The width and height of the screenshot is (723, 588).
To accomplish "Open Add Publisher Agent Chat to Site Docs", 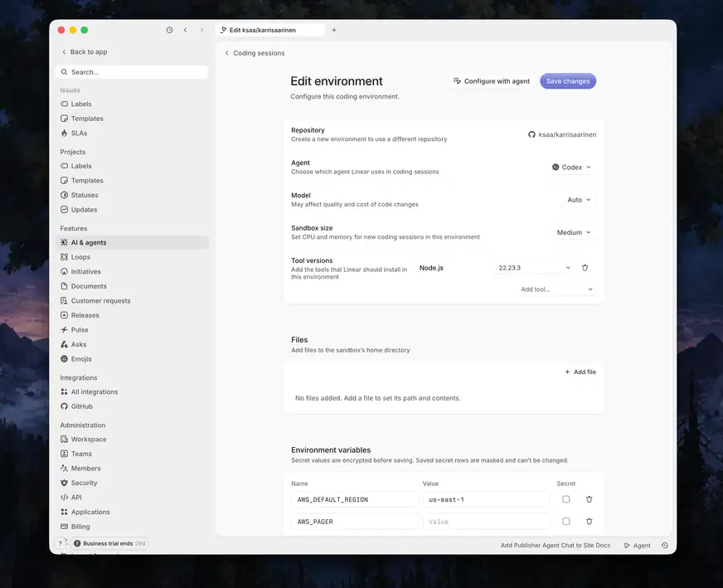I will (556, 545).
